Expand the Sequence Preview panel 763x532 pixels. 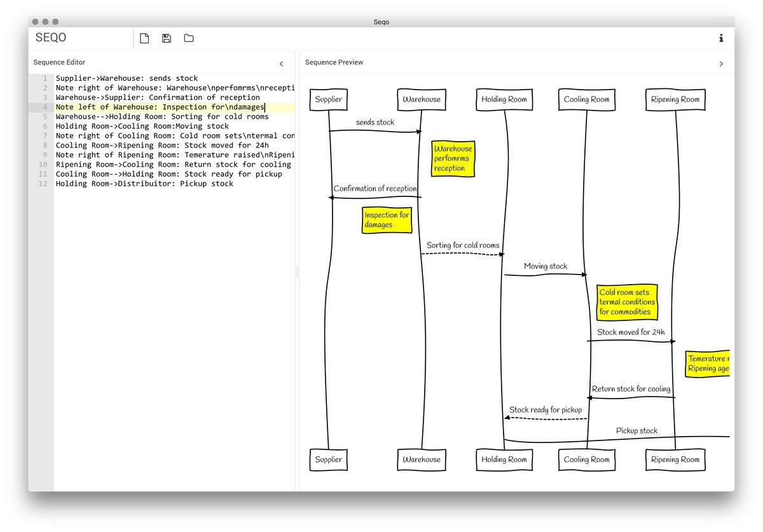click(x=721, y=64)
